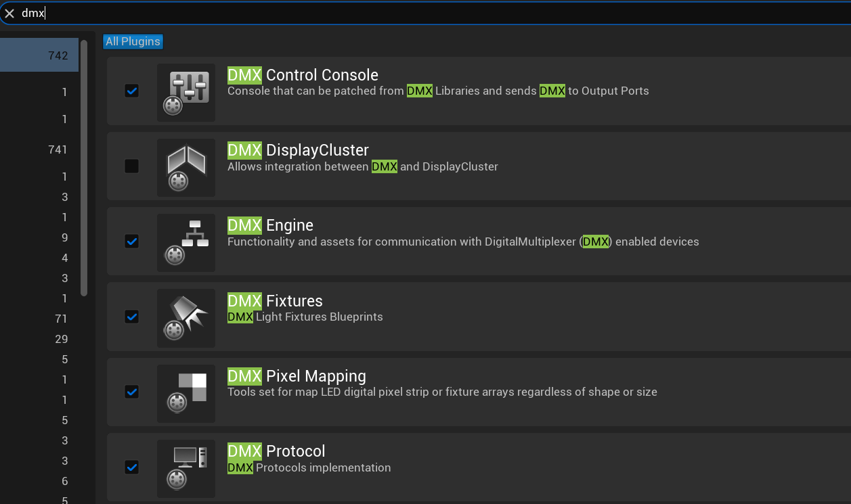The width and height of the screenshot is (851, 504).
Task: Select the DMX Control Console title
Action: click(x=303, y=75)
